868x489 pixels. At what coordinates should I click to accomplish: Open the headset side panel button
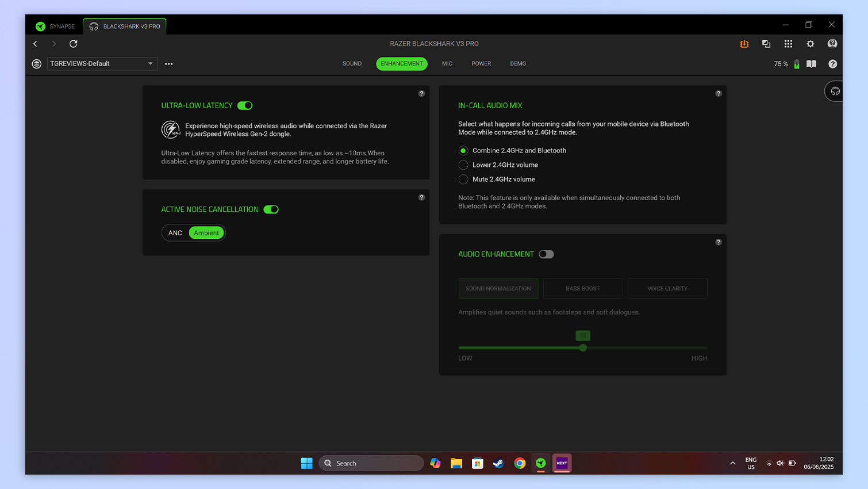point(835,91)
